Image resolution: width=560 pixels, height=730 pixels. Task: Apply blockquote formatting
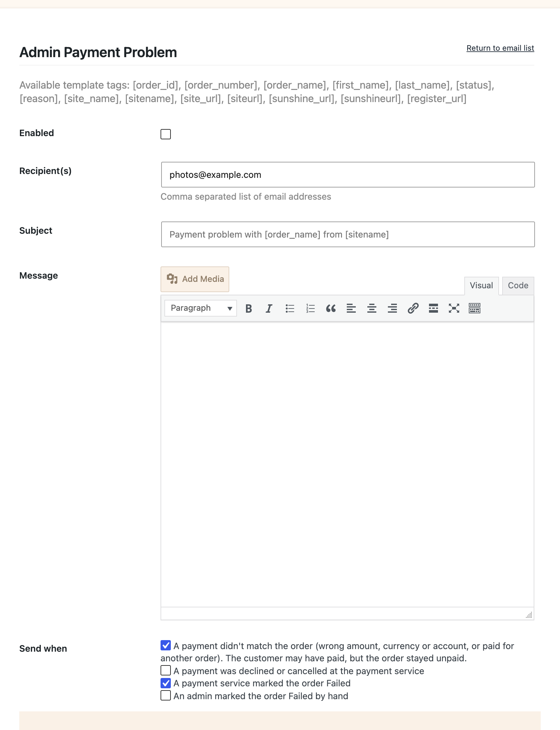(331, 308)
